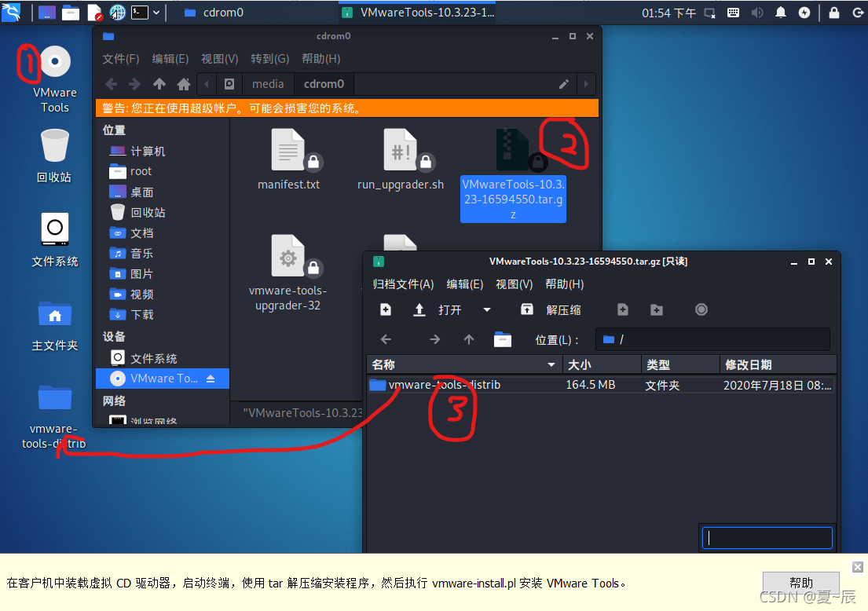
Task: Open the 编辑(E) menu in cdrom0 window
Action: click(x=170, y=59)
